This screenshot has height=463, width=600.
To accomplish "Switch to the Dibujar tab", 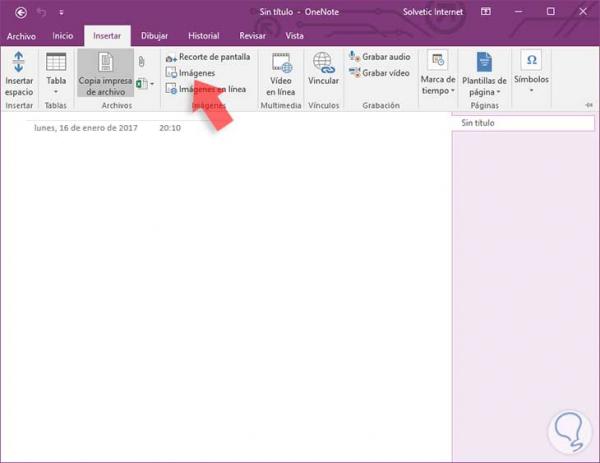I will tap(154, 36).
